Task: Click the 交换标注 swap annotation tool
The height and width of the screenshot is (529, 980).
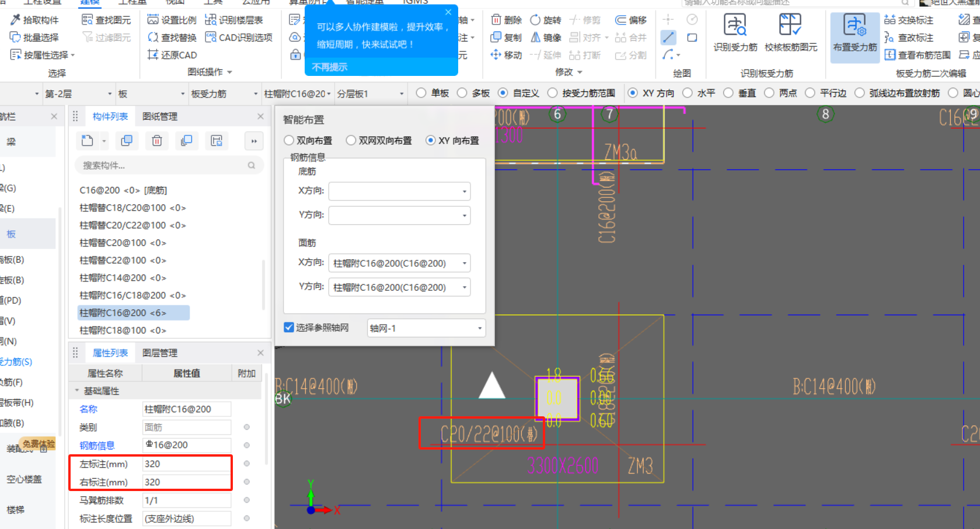Action: click(x=909, y=20)
